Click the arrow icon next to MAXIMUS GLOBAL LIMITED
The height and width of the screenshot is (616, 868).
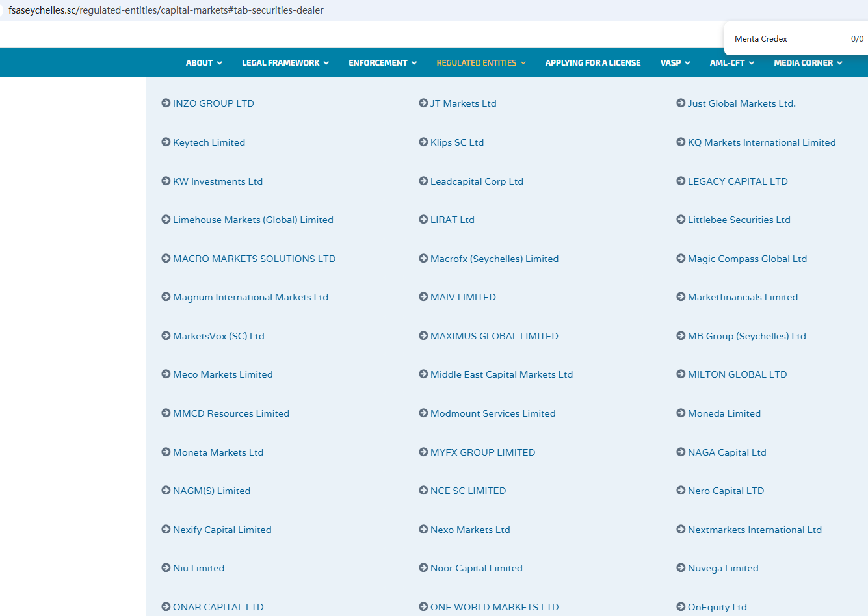pyautogui.click(x=423, y=335)
